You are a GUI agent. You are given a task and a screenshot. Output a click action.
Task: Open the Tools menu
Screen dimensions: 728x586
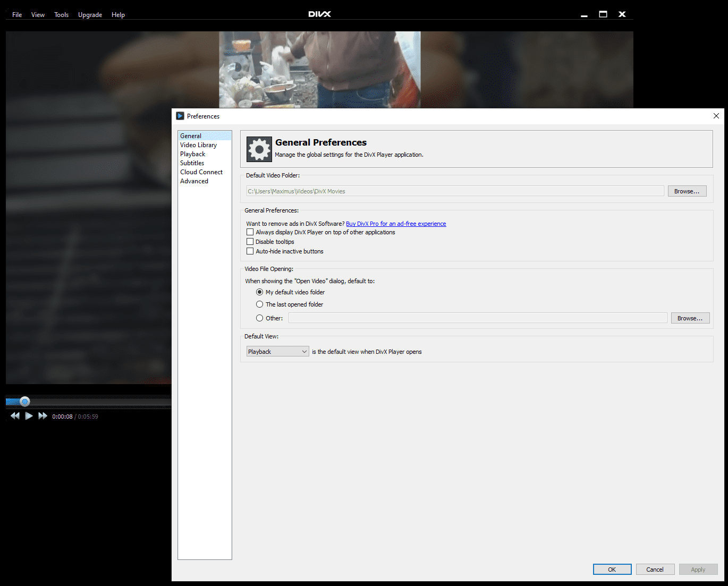[x=62, y=15]
